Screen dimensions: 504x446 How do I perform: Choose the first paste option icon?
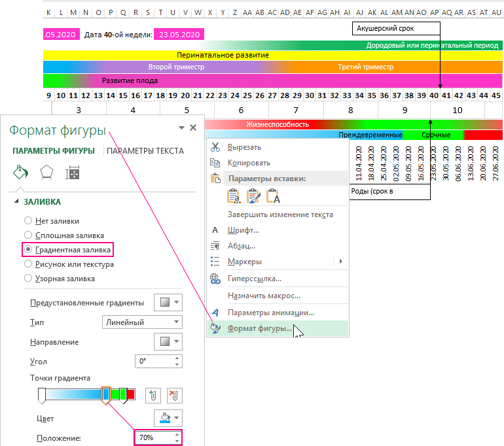point(234,196)
